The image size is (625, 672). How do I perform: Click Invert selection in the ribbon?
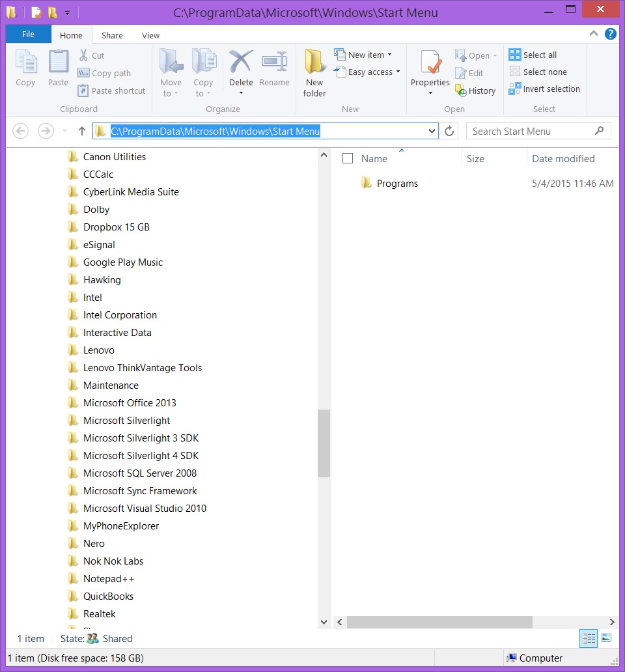pyautogui.click(x=544, y=89)
